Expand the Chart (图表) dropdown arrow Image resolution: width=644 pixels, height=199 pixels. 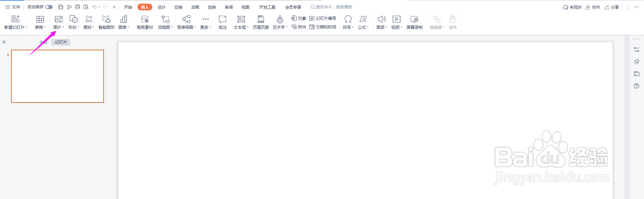point(128,27)
